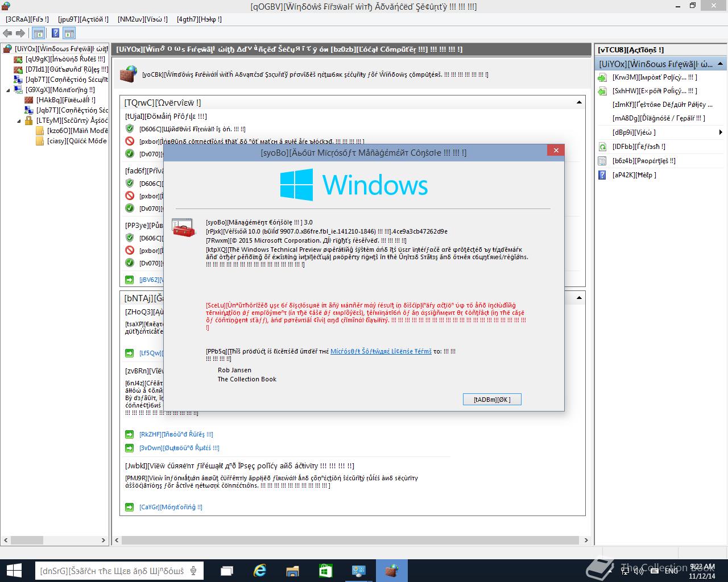Open File Explorer from taskbar
Image resolution: width=728 pixels, height=582 pixels.
pos(292,571)
